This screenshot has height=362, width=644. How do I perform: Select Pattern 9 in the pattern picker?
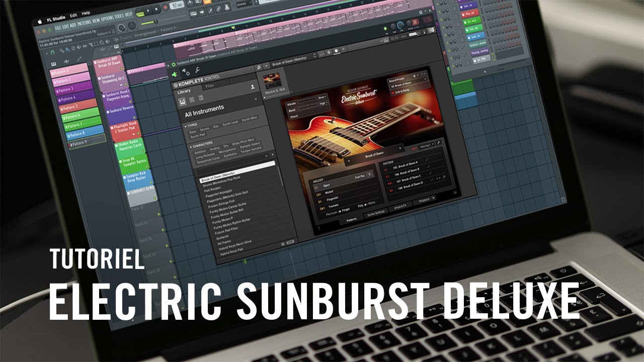(87, 142)
